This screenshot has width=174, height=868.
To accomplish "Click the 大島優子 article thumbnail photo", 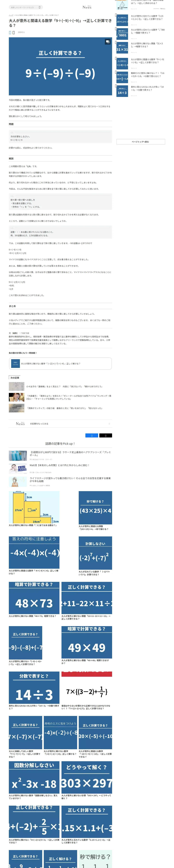I will pos(16,397).
